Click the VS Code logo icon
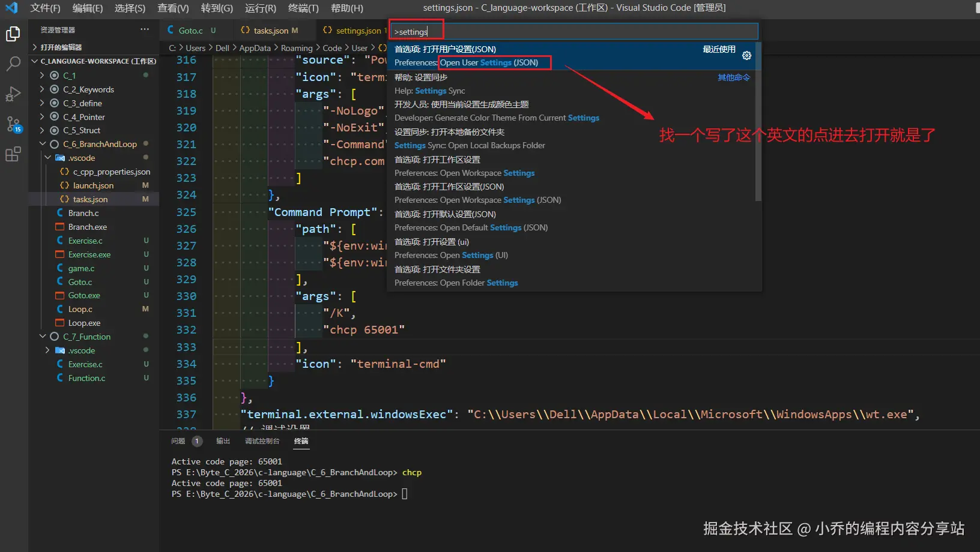The width and height of the screenshot is (980, 552). pos(11,8)
